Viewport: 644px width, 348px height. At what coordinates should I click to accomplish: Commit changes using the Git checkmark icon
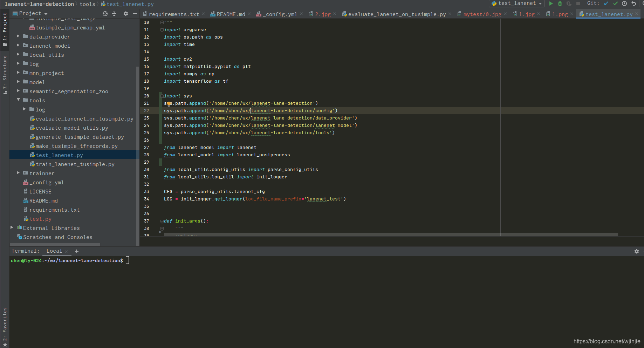615,4
